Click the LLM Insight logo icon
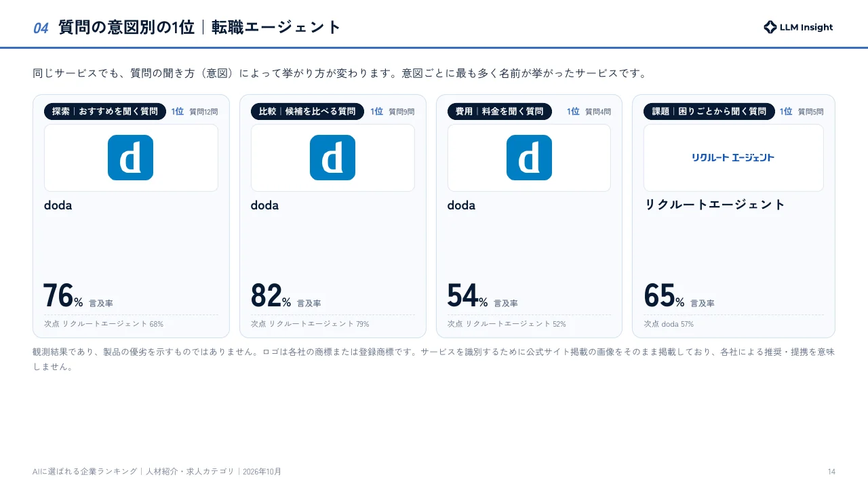868x488 pixels. (x=770, y=27)
